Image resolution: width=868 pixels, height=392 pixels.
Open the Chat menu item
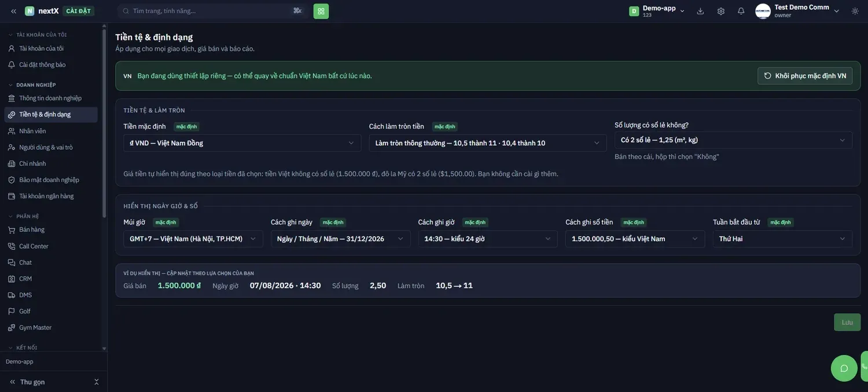click(x=51, y=262)
